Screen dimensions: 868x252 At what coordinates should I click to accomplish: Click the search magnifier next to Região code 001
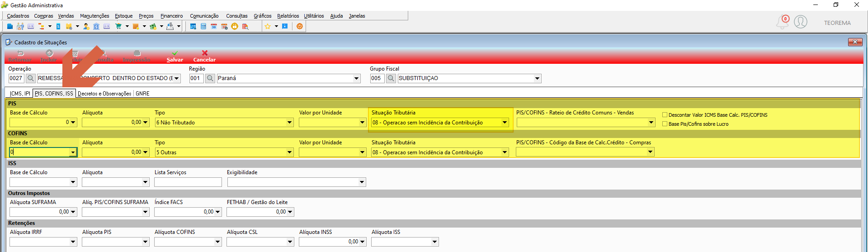click(210, 78)
